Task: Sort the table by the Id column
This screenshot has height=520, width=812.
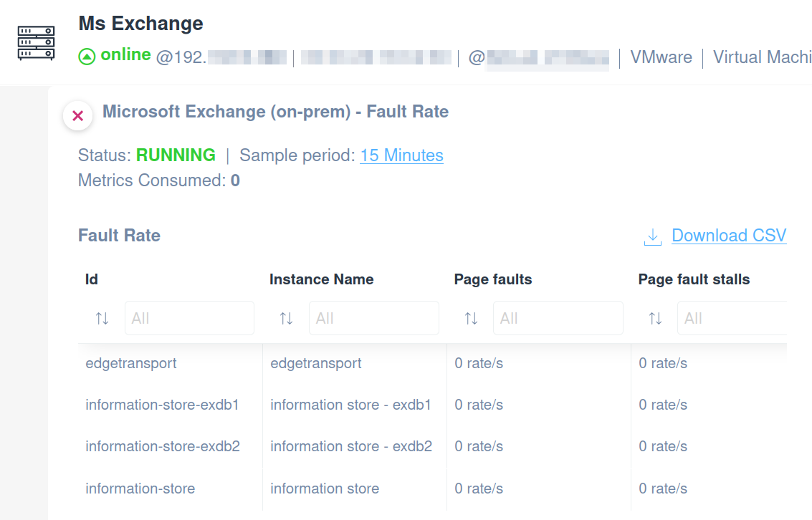Action: [102, 318]
